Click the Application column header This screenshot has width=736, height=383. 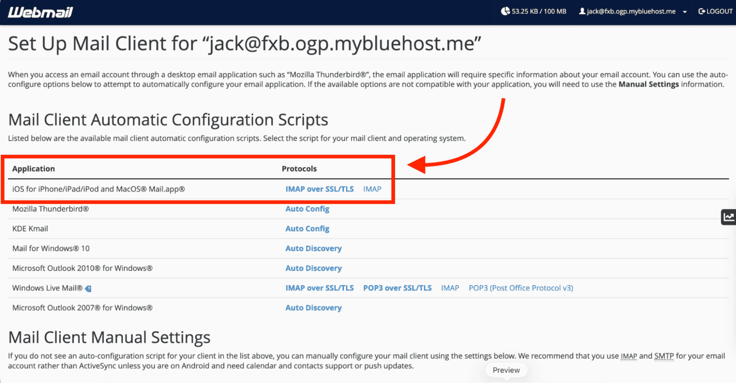[33, 169]
